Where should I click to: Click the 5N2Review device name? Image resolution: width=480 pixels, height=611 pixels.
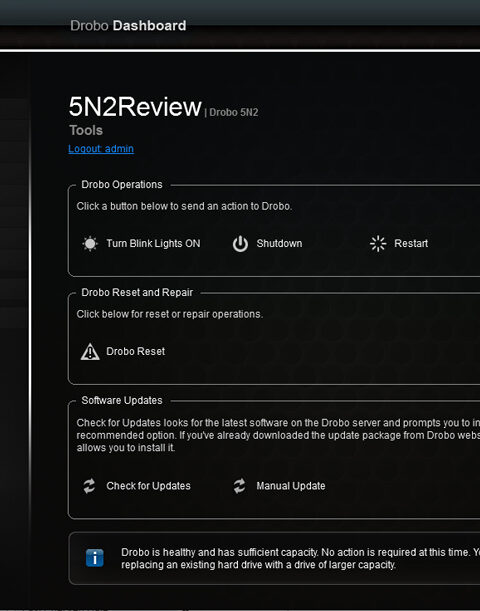pyautogui.click(x=135, y=107)
